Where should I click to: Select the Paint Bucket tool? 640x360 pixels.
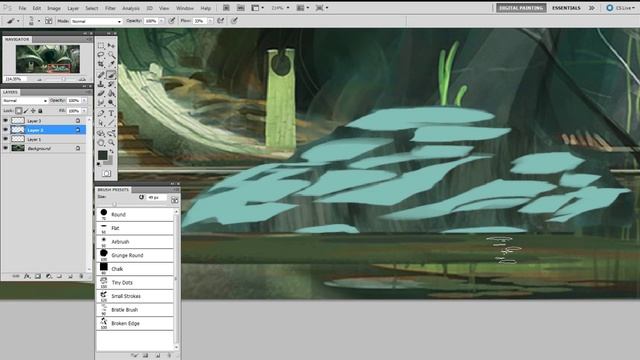[x=111, y=93]
